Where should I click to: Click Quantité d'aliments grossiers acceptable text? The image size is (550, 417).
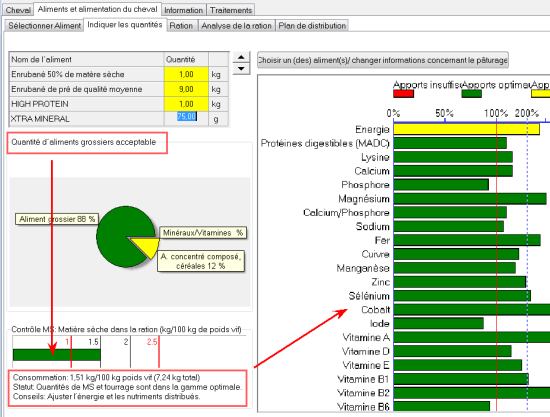[x=83, y=142]
